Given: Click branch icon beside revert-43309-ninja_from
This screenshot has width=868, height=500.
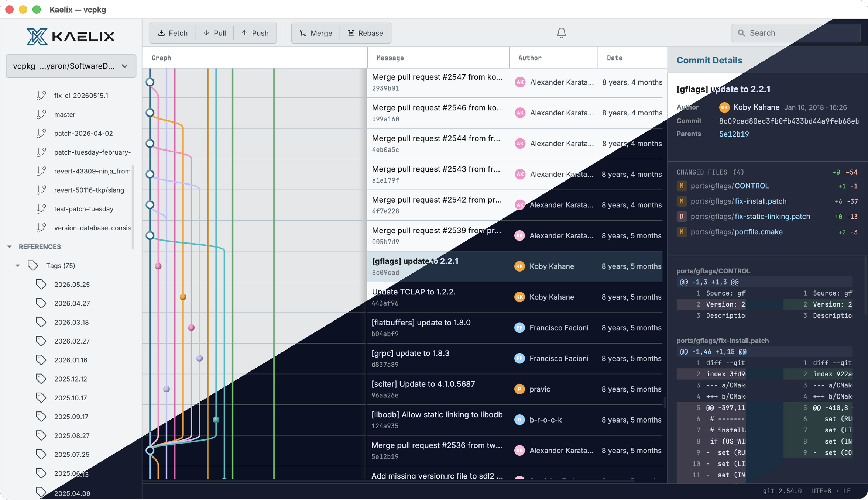Looking at the screenshot, I should tap(41, 171).
